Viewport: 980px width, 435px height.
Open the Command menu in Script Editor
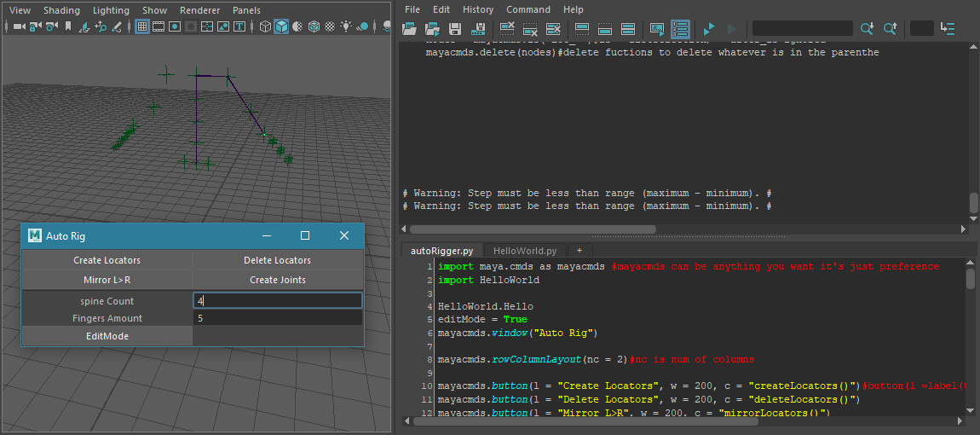coord(528,9)
